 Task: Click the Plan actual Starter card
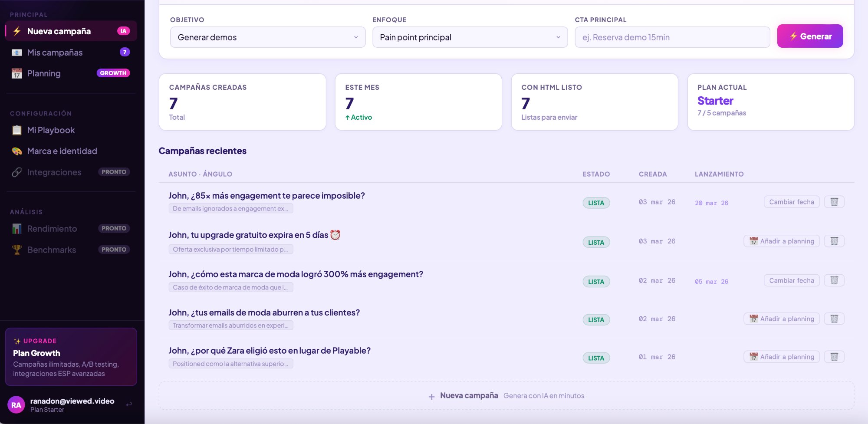point(771,102)
